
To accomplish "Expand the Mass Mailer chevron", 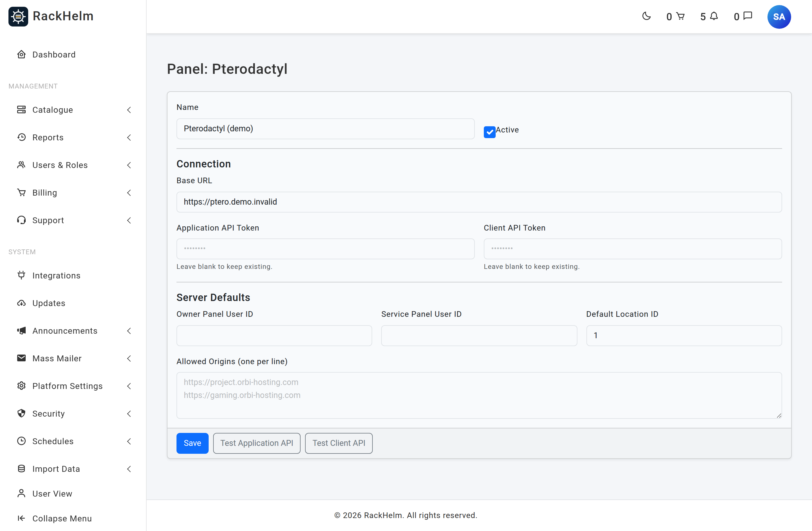I will [x=129, y=359].
